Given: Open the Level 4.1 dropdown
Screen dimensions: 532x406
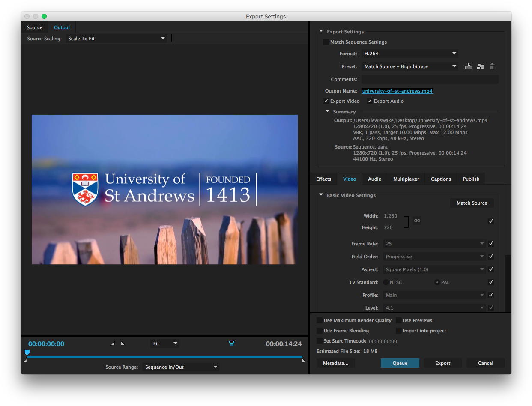Looking at the screenshot, I should coord(434,307).
